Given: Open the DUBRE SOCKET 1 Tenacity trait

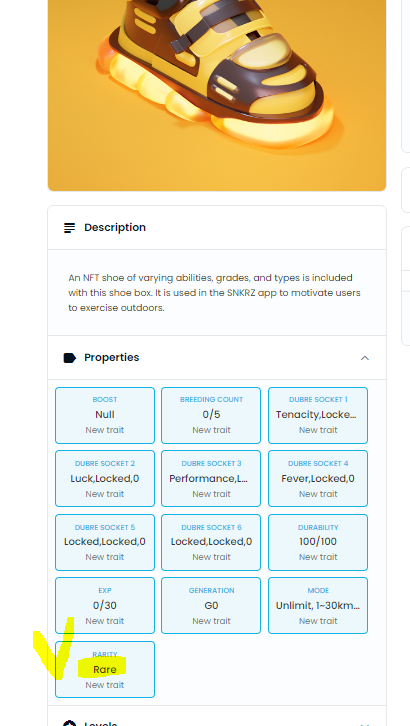Looking at the screenshot, I should tap(318, 415).
